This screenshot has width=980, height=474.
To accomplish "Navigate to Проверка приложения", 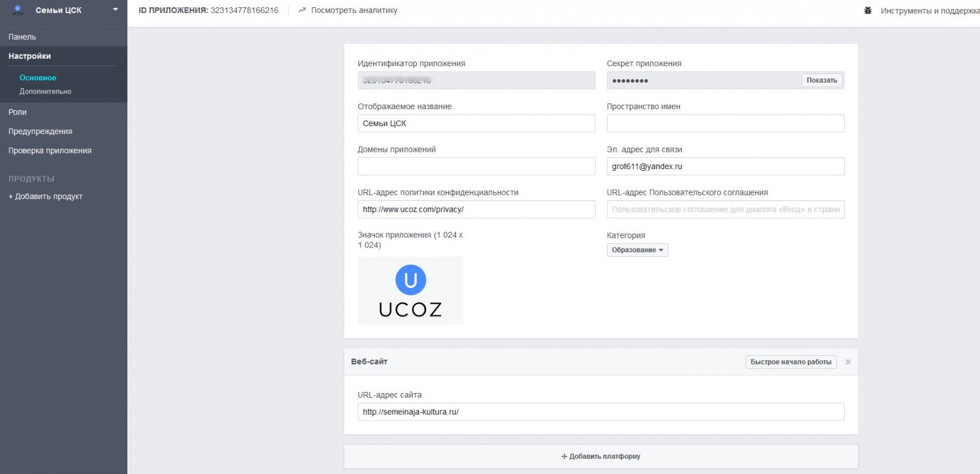I will (x=50, y=151).
